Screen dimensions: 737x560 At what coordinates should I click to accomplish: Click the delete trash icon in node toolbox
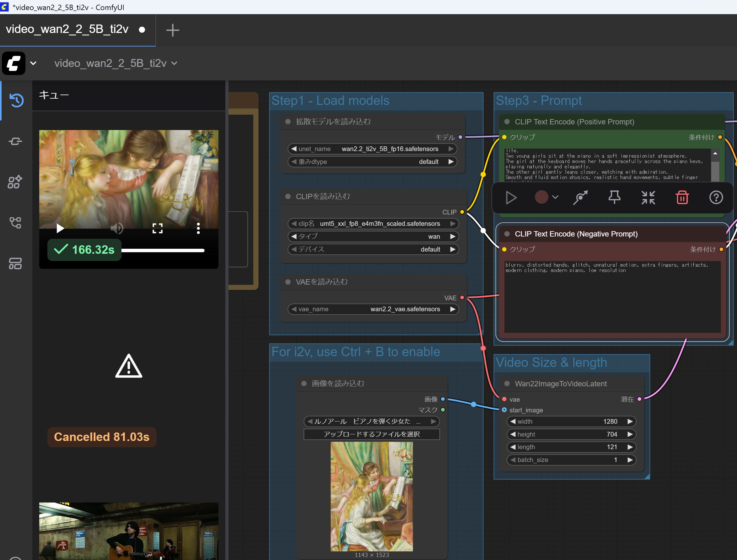[x=682, y=197]
